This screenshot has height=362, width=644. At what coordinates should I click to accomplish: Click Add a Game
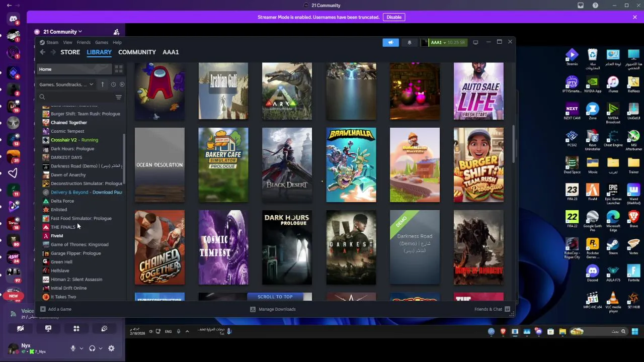tap(56, 309)
